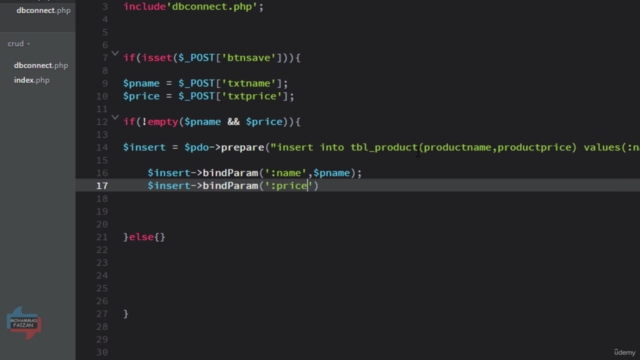
Task: Click productprice in the SQL string
Action: [534, 147]
